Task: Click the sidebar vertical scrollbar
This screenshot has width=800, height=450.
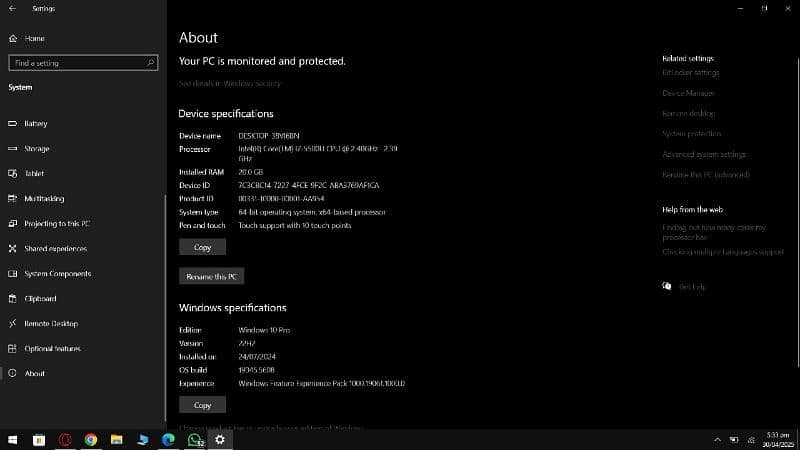Action: [x=165, y=306]
